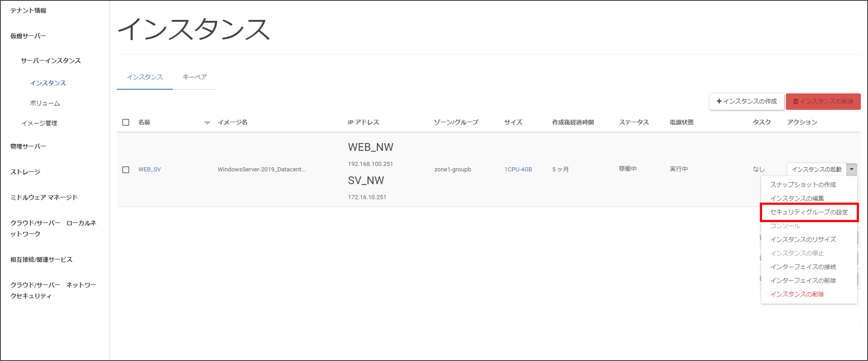Click the イメージ名 column header
Viewport: 868px width, 361px height.
(233, 122)
